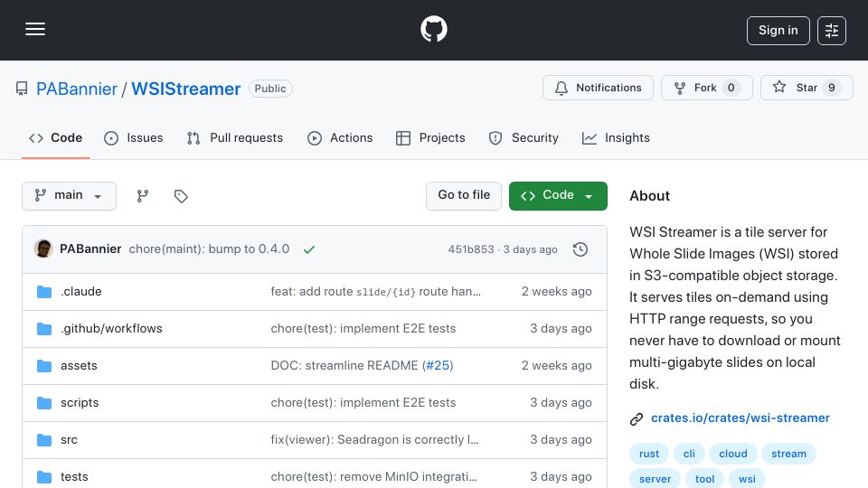This screenshot has width=868, height=488.
Task: Open the 'DOC: streamline README' commit message
Action: (344, 366)
